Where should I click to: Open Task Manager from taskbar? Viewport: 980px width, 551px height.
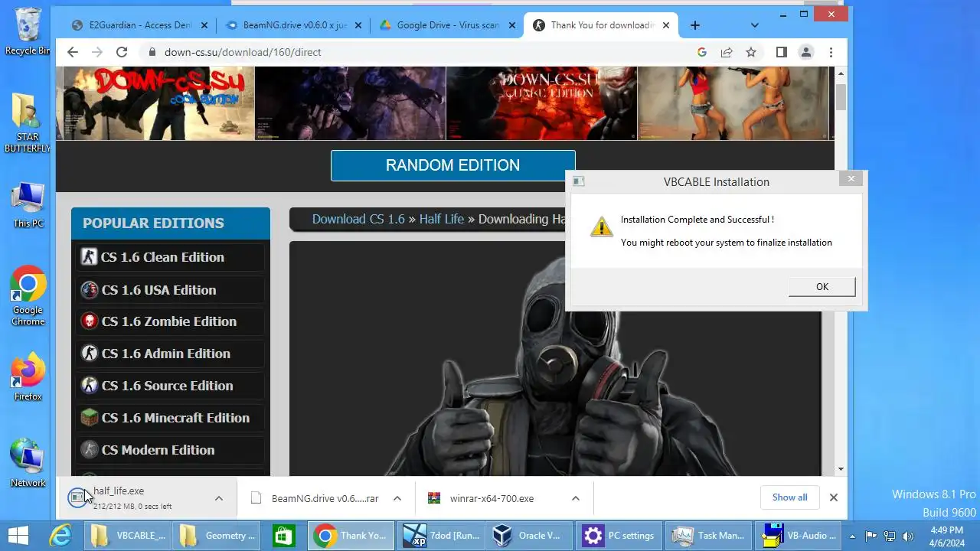click(709, 536)
